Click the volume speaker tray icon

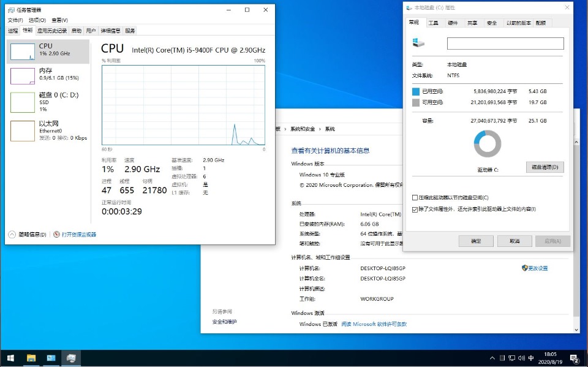coord(521,358)
